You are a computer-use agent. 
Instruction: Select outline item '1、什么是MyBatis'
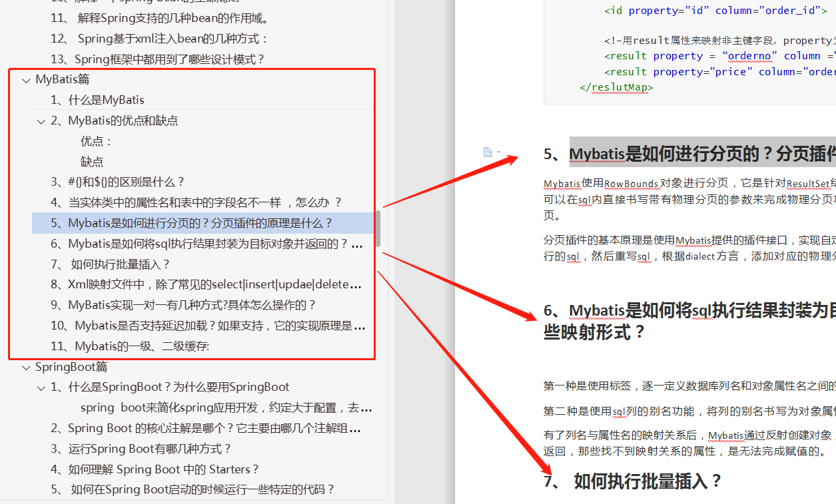click(97, 100)
